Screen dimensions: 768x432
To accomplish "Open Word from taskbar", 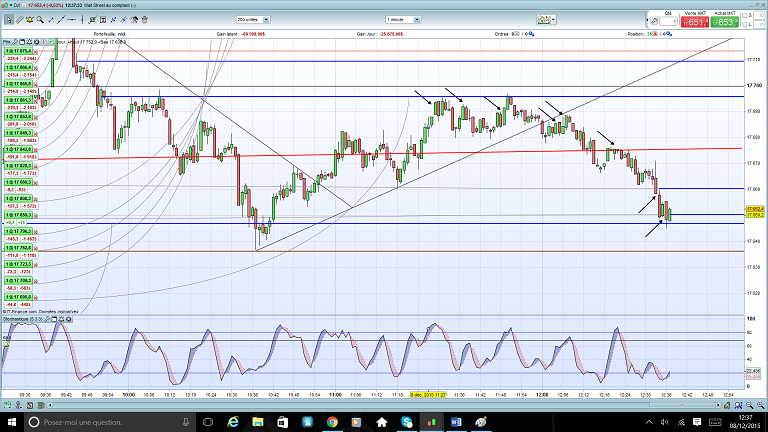I will (x=456, y=422).
